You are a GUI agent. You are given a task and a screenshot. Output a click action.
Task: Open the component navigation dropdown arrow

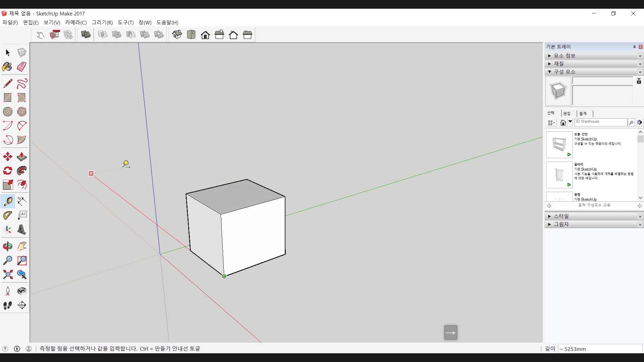click(570, 122)
